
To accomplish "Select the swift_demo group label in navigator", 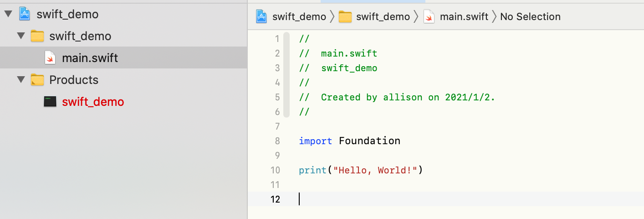I will point(80,36).
